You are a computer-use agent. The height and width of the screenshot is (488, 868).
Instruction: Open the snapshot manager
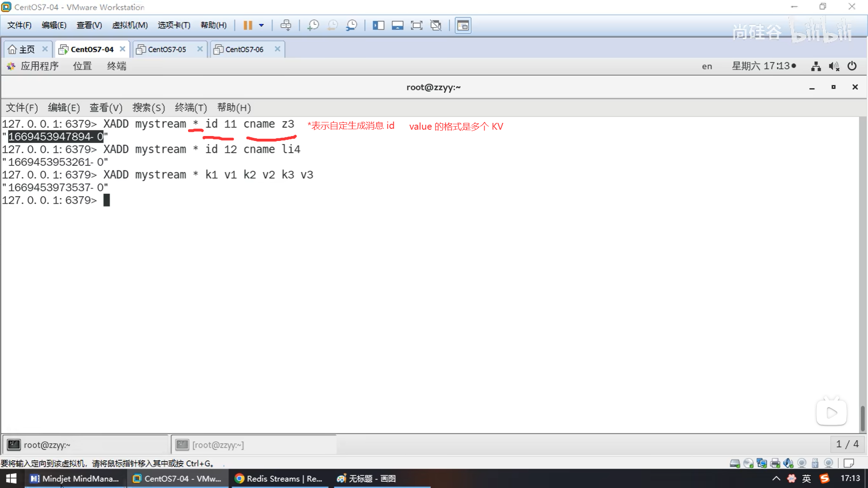point(351,25)
